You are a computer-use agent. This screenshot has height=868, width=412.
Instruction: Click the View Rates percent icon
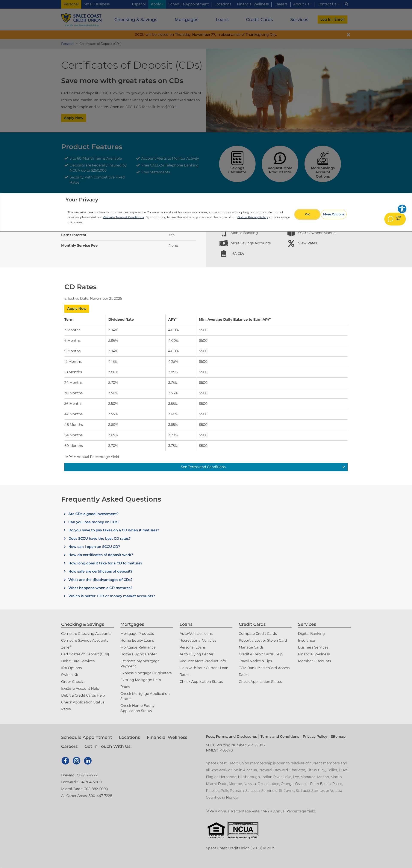(x=291, y=243)
